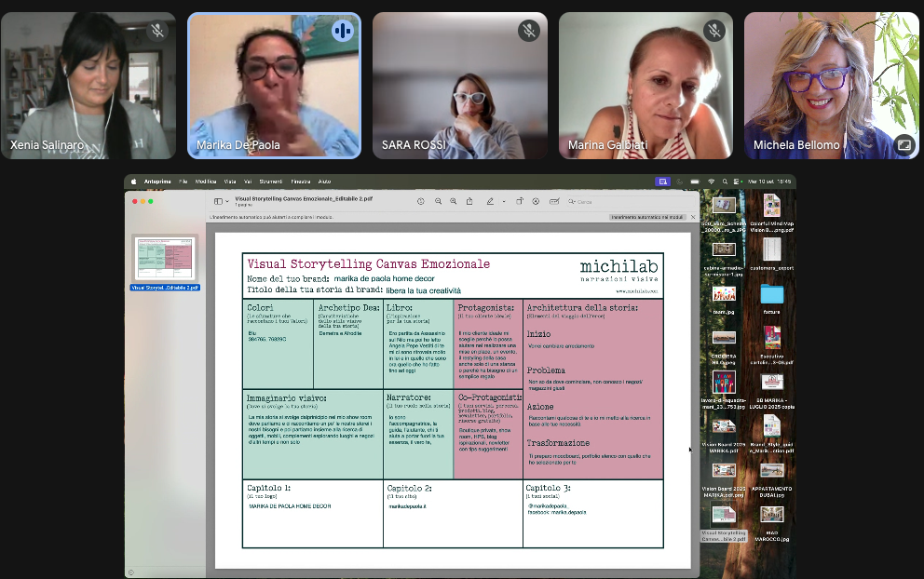Open the markup pen options arrow
Image resolution: width=924 pixels, height=579 pixels.
click(x=503, y=201)
